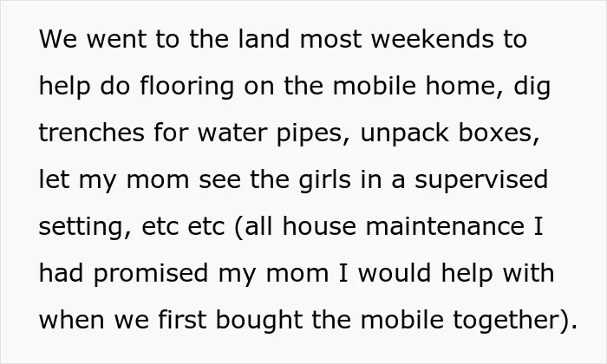Click the word 'trenches'
607x364 pixels.
[x=91, y=133]
